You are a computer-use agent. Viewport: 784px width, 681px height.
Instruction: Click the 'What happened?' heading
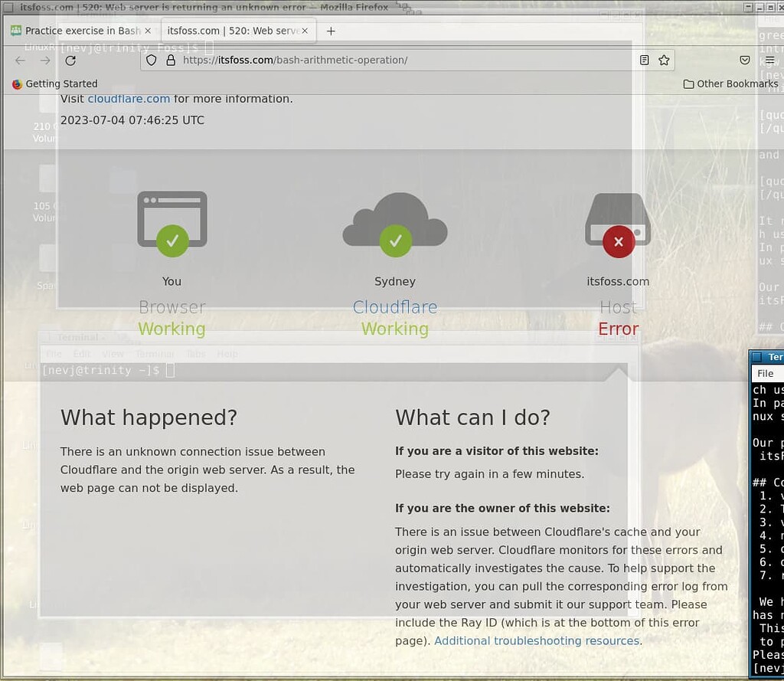[x=149, y=417]
